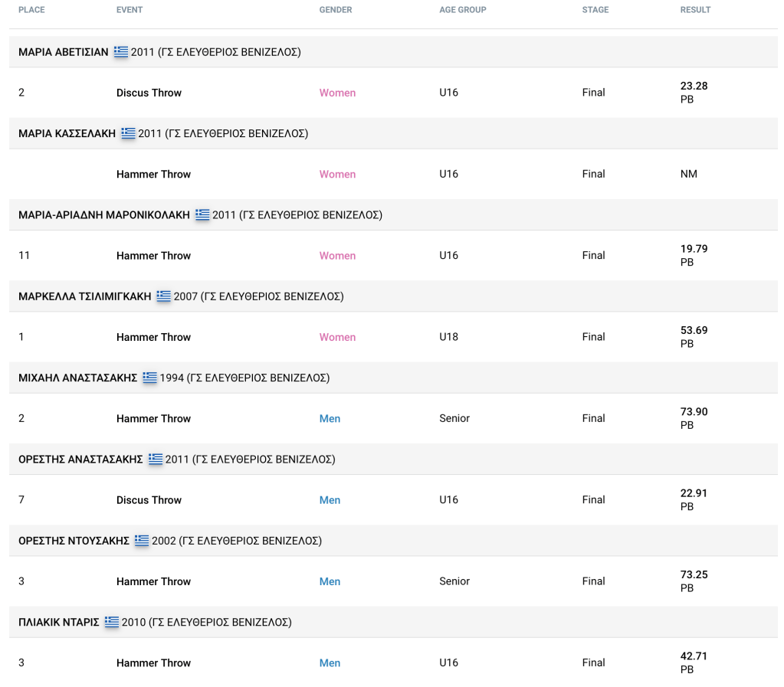
Task: Open Hammer Throw event with 53.69 result
Action: pyautogui.click(x=153, y=337)
